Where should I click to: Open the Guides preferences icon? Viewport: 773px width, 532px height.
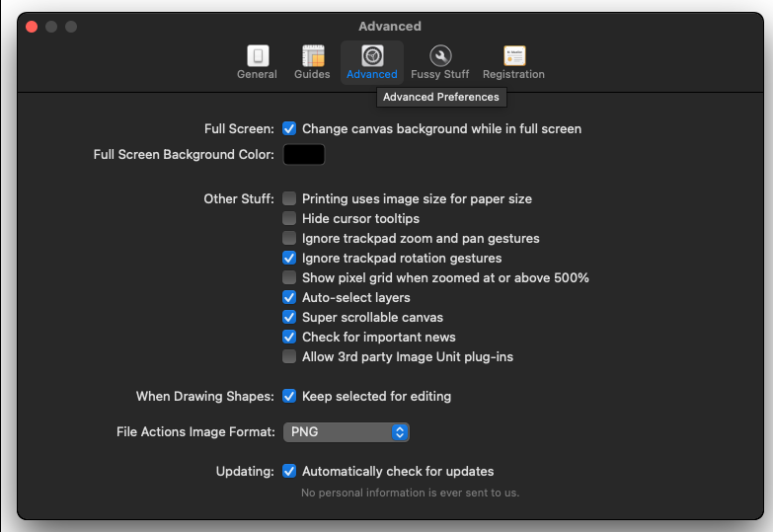point(313,55)
